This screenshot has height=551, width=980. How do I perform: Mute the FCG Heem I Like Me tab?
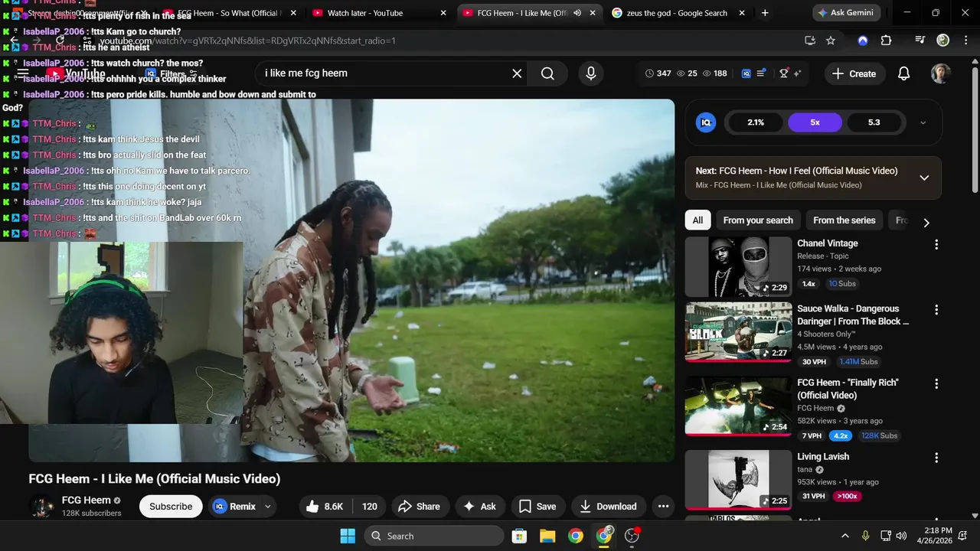(x=577, y=13)
